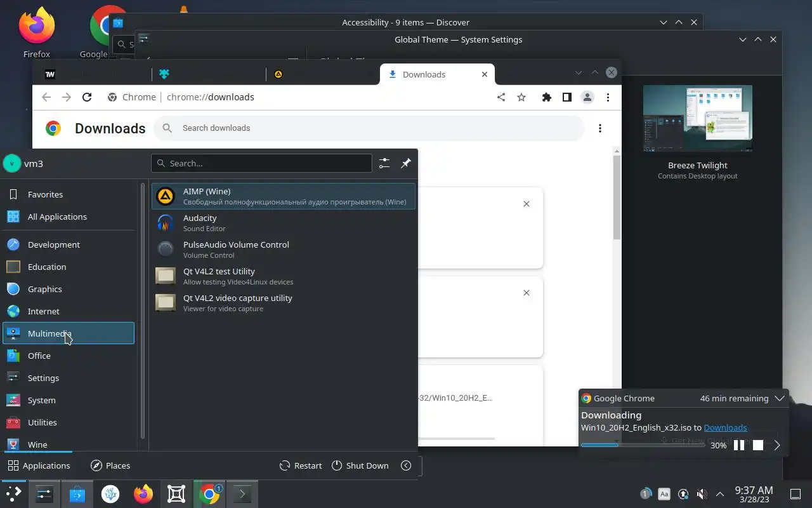
Task: Open PulseAudio Volume Control
Action: (284, 250)
